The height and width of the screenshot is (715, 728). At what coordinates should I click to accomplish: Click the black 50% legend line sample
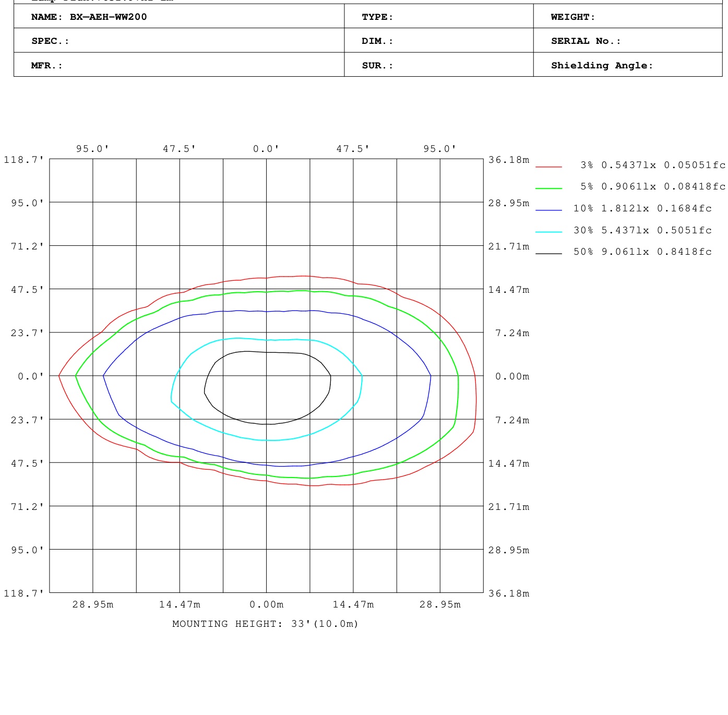[548, 253]
